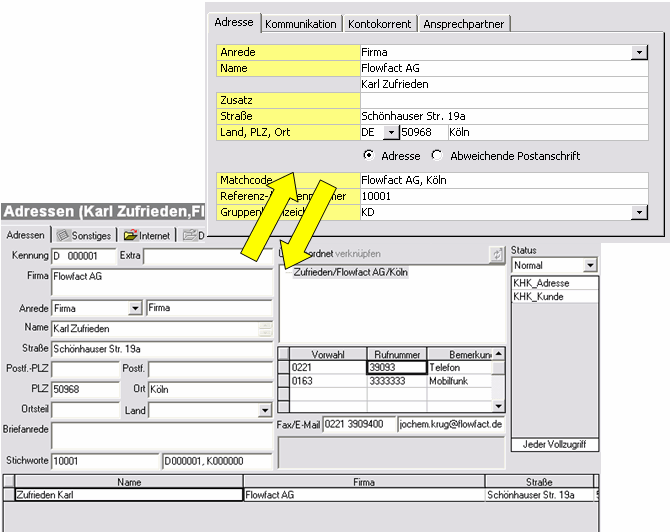
Task: Select KHK_Adresse in the status list
Action: pos(555,283)
